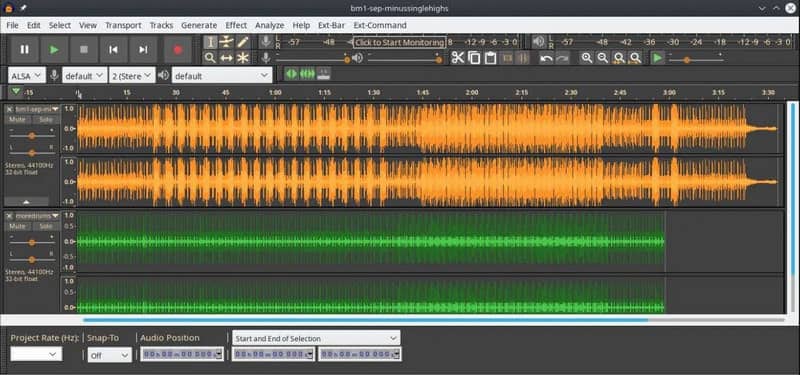800x375 pixels.
Task: Open the 2 (Stereo) recording channels dropdown
Action: point(133,76)
